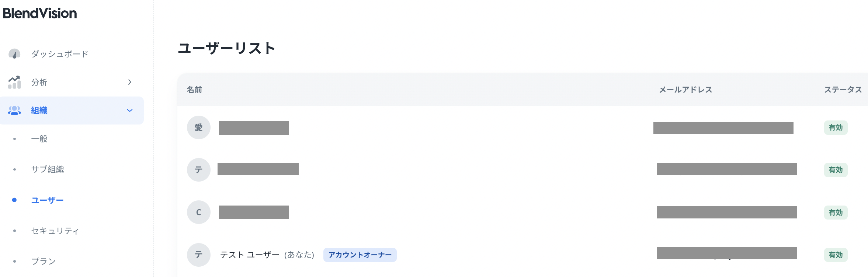868x277 pixels.
Task: Expand the 分析 menu chevron
Action: (x=129, y=82)
